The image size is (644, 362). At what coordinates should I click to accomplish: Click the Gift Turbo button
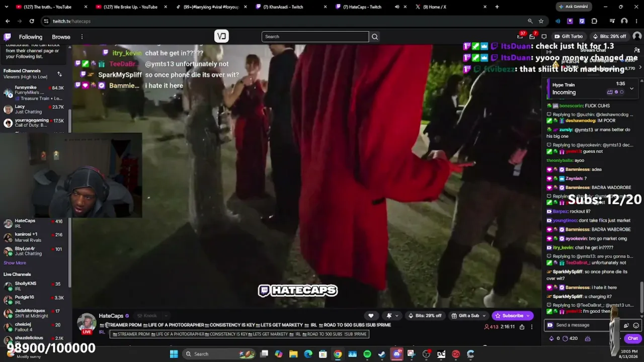569,37
